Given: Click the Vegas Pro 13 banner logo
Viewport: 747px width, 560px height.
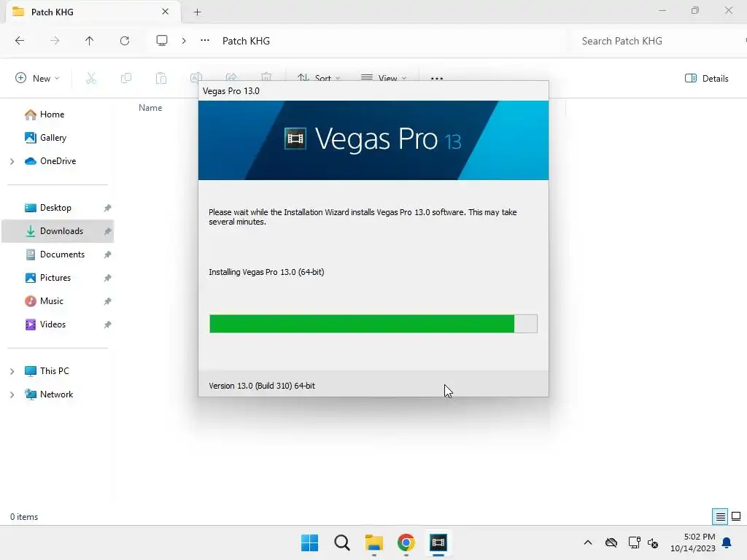Looking at the screenshot, I should tap(373, 139).
